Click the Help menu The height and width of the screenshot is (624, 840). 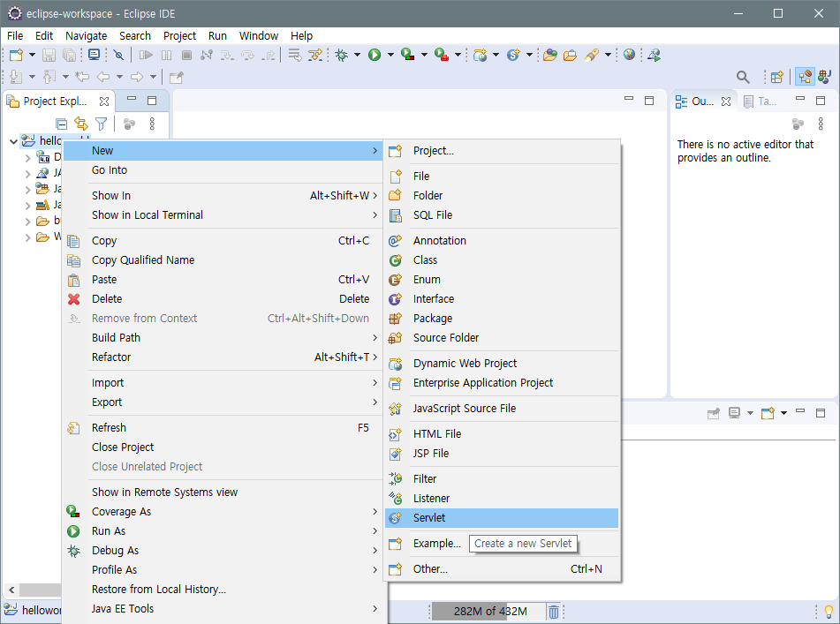301,36
